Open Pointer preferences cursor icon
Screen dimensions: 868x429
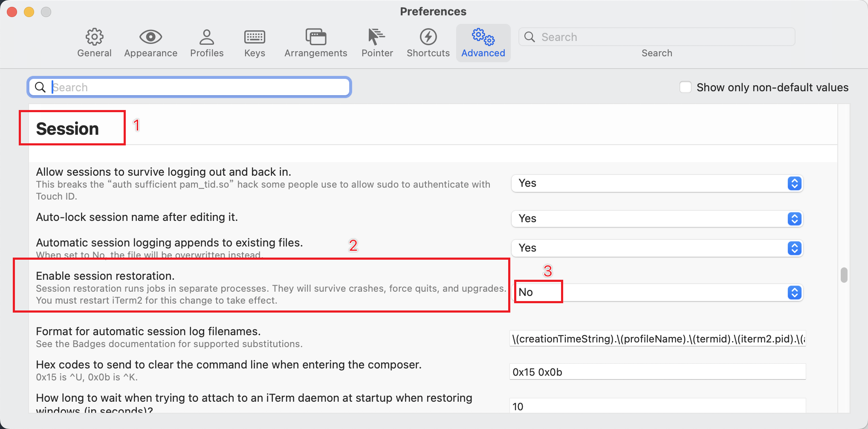click(x=377, y=37)
